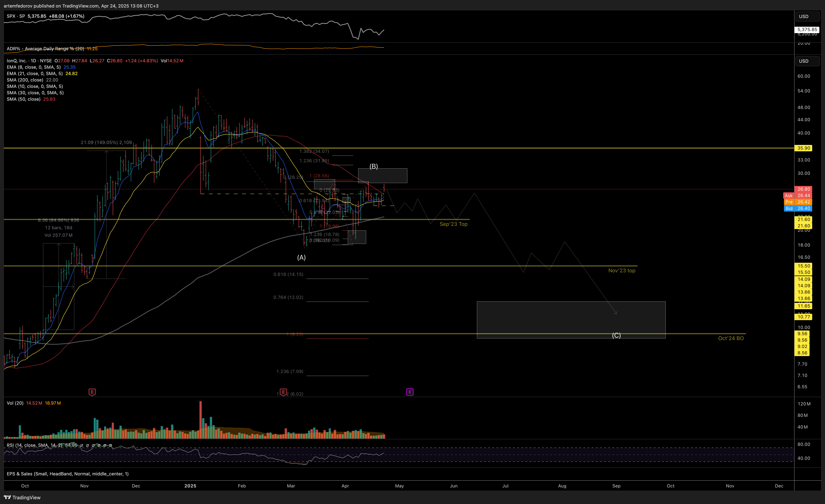
Task: Click the Bid 26.40 price label
Action: (x=798, y=208)
